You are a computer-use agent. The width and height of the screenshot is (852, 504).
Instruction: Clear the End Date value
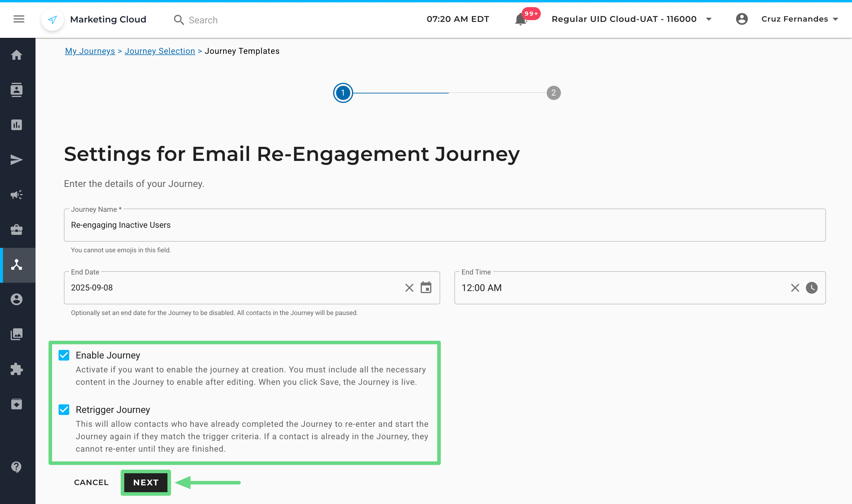point(409,288)
